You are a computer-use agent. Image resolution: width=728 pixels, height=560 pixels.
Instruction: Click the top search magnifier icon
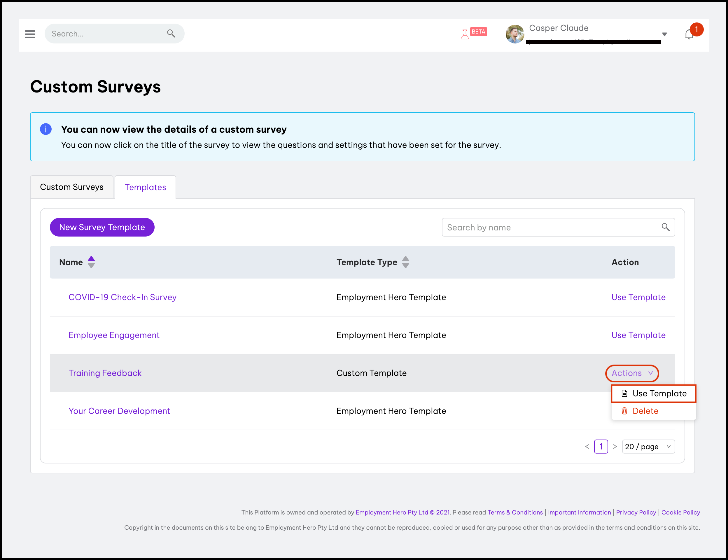(x=171, y=33)
